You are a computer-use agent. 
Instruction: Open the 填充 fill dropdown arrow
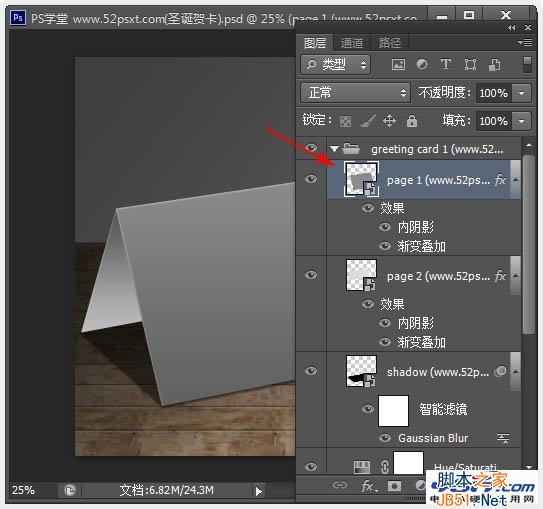(521, 121)
